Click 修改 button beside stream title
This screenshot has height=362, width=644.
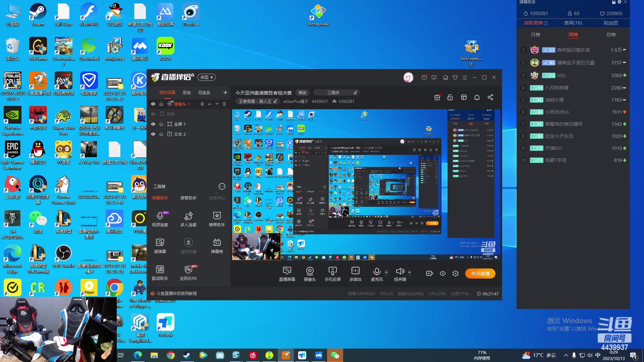coord(303,93)
